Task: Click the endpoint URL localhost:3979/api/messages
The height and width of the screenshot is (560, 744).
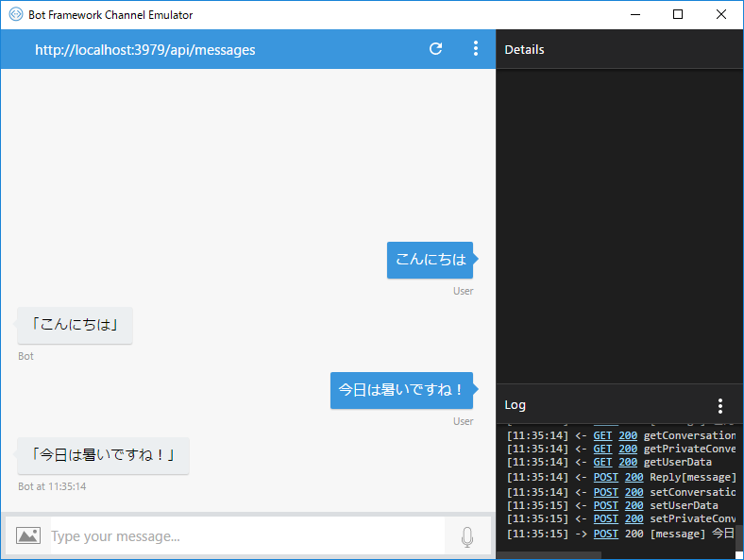Action: coord(145,50)
